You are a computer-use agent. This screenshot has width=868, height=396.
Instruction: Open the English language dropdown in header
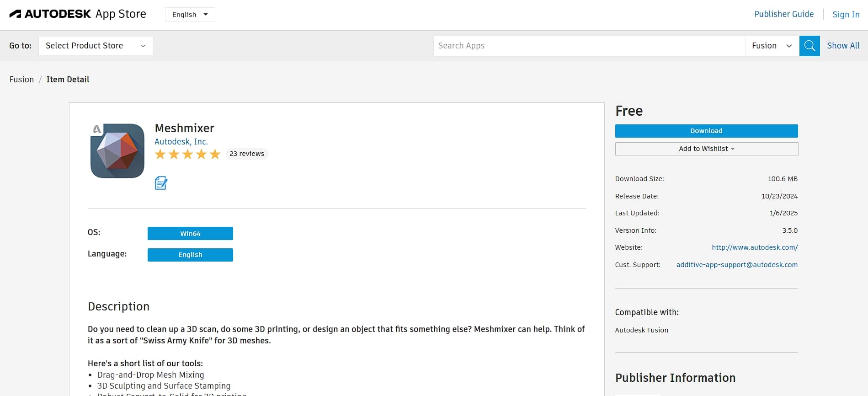(190, 15)
